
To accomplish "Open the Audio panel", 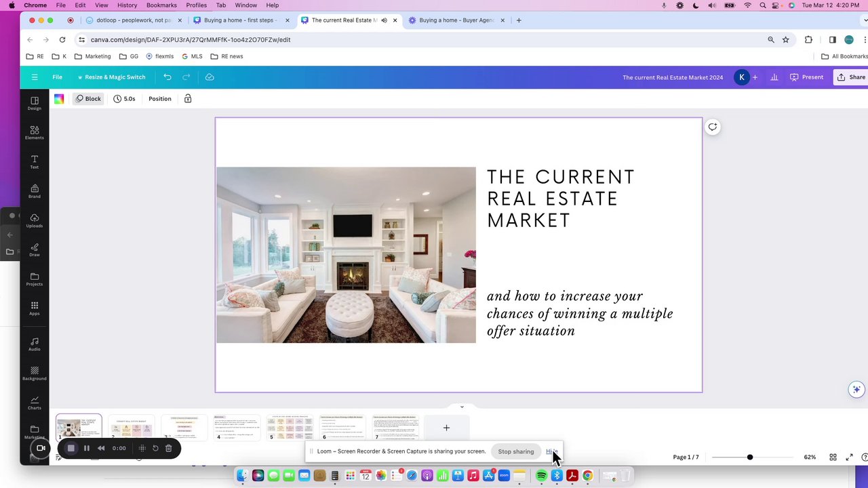I will tap(34, 344).
